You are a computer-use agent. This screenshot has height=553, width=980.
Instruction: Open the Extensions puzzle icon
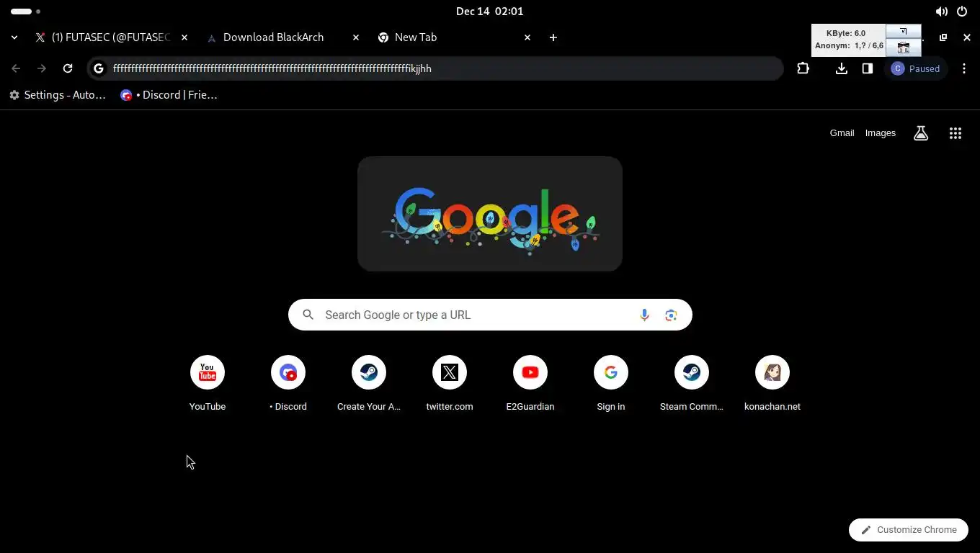coord(803,68)
